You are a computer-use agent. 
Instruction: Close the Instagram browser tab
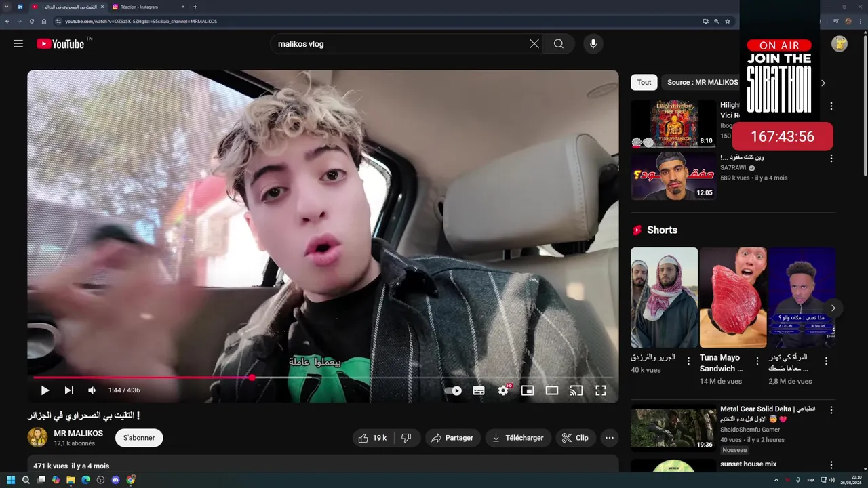182,7
